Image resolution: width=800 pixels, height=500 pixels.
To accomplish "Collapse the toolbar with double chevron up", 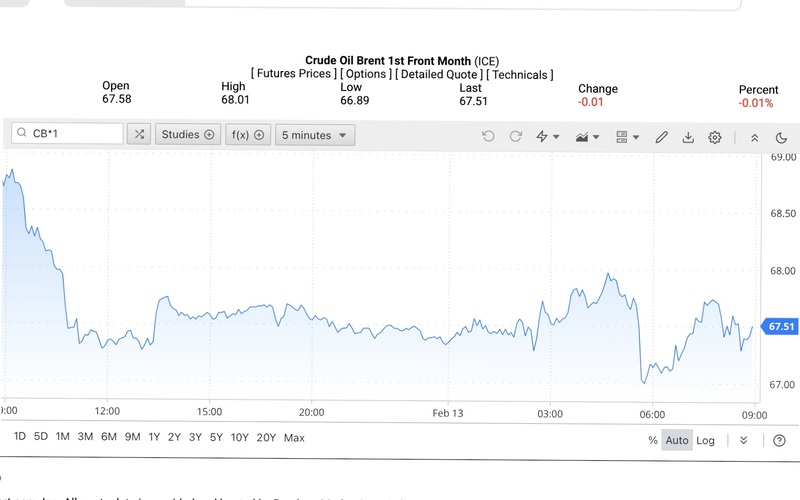I will (x=754, y=136).
